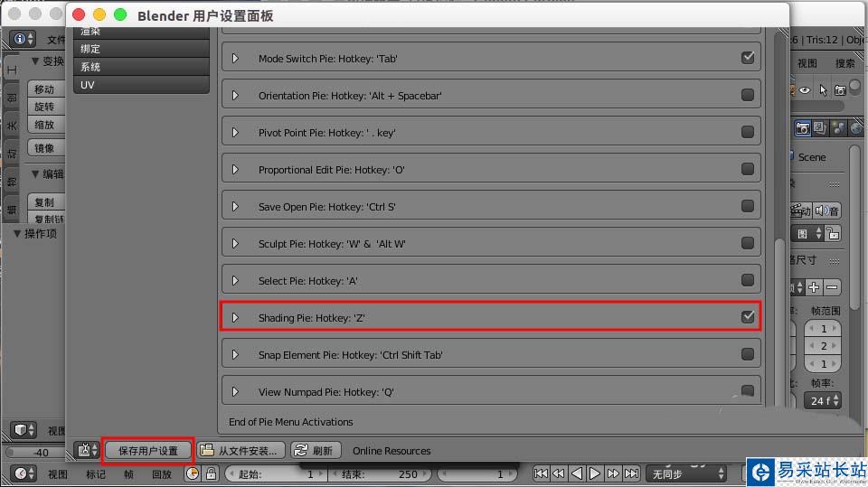868x487 pixels.
Task: Play animation in reverse
Action: (x=576, y=473)
